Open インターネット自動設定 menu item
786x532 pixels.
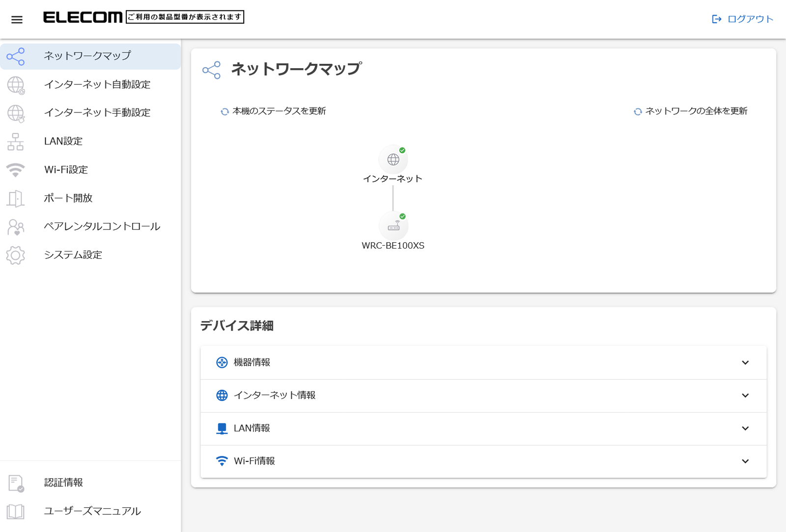pyautogui.click(x=97, y=84)
